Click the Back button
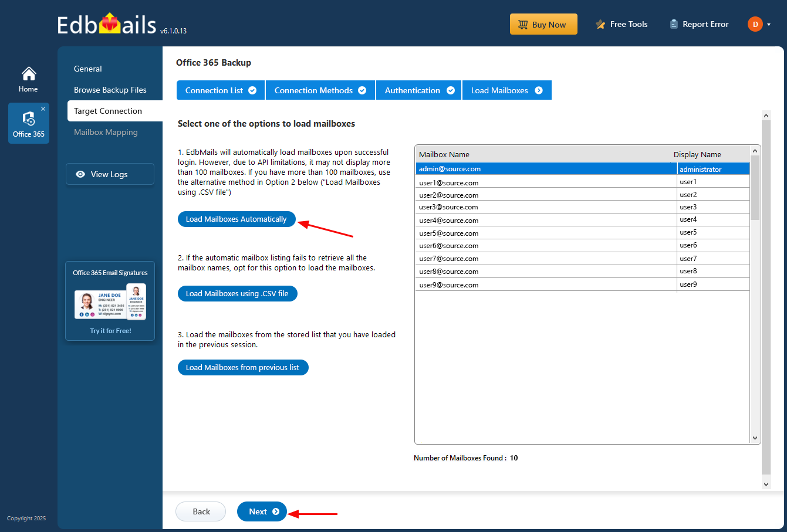This screenshot has height=532, width=787. pos(201,511)
